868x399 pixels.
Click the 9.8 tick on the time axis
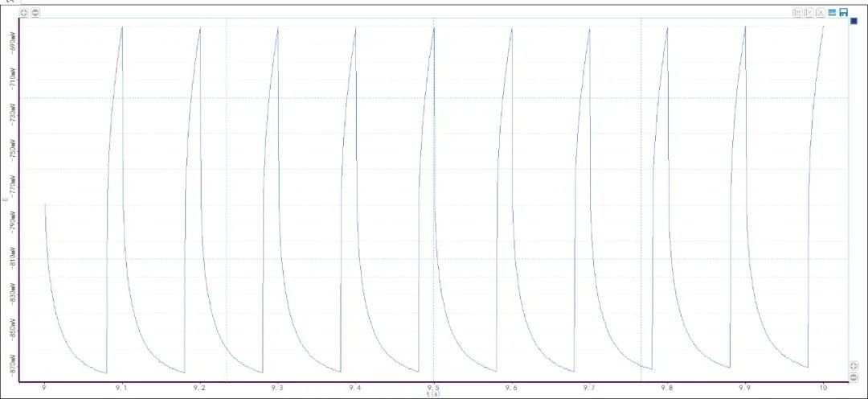coord(668,388)
